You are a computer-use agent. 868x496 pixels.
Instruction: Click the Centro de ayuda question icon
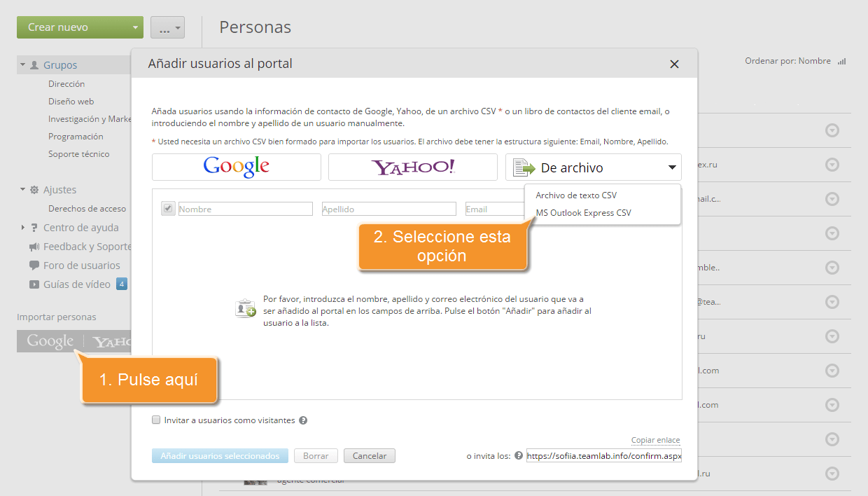coord(34,228)
